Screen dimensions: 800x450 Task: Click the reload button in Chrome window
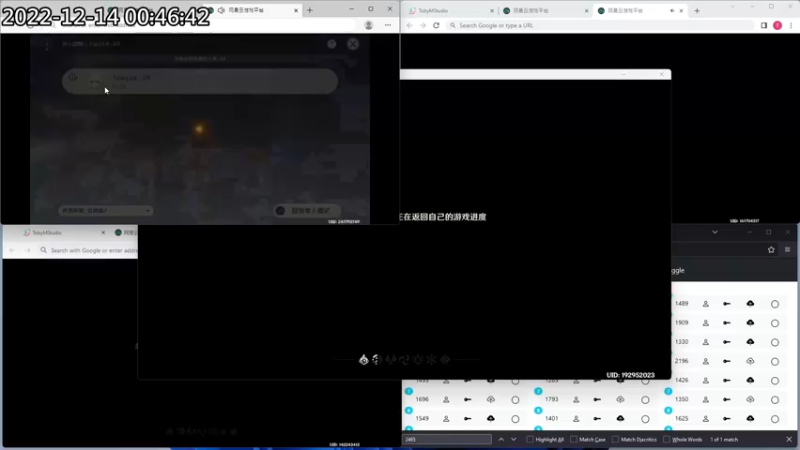pyautogui.click(x=436, y=25)
